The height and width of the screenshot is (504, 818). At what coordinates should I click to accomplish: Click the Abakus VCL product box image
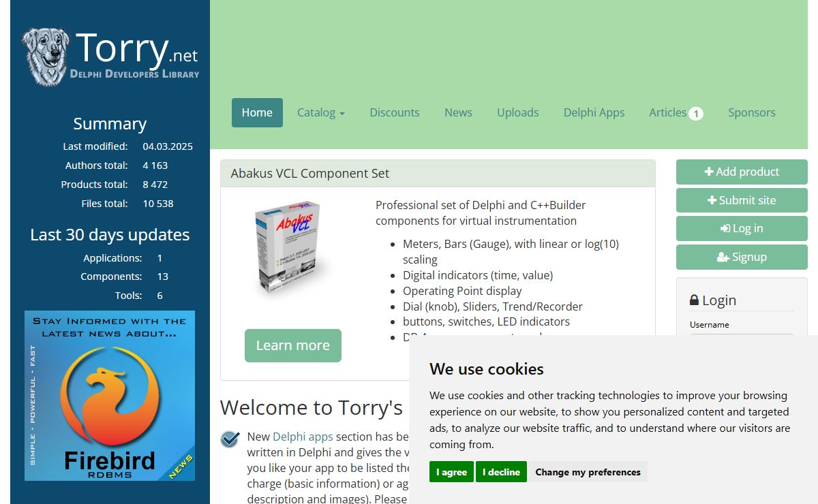tap(292, 249)
